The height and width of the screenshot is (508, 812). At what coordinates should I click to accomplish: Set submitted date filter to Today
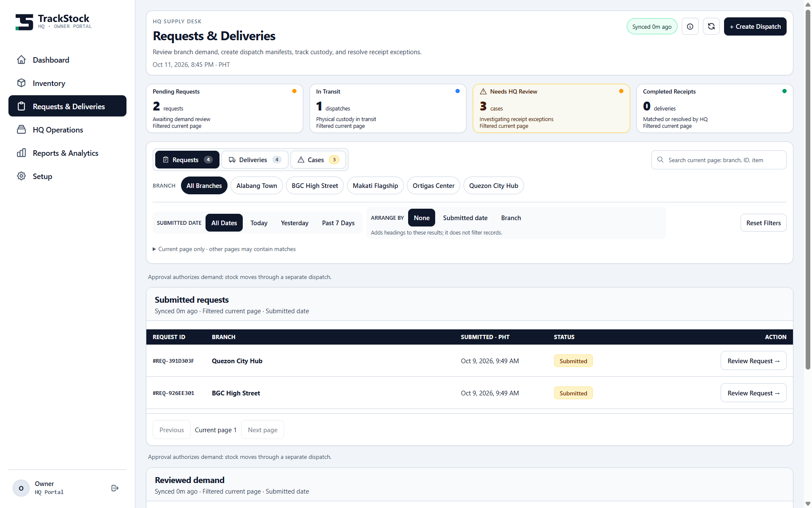click(259, 223)
